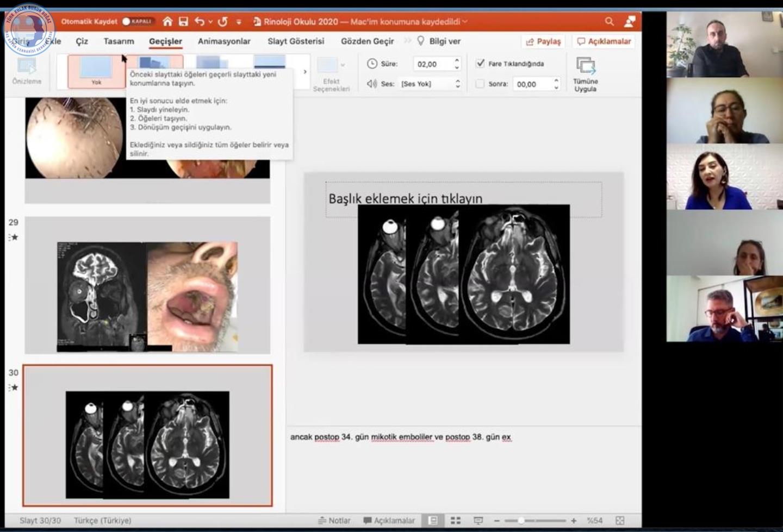Select the endoscopy slide thumbnail above 29
The height and width of the screenshot is (532, 783).
(x=147, y=151)
